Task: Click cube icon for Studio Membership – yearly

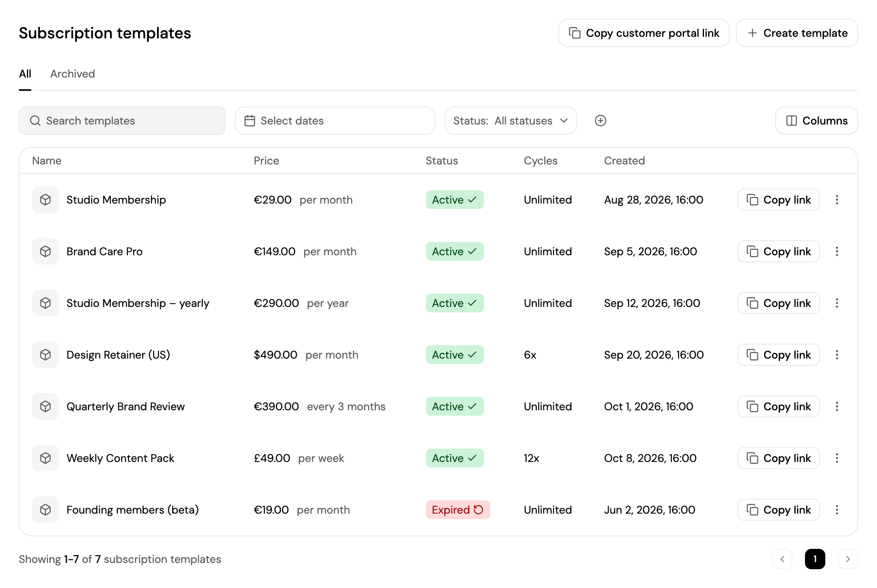Action: pos(45,303)
